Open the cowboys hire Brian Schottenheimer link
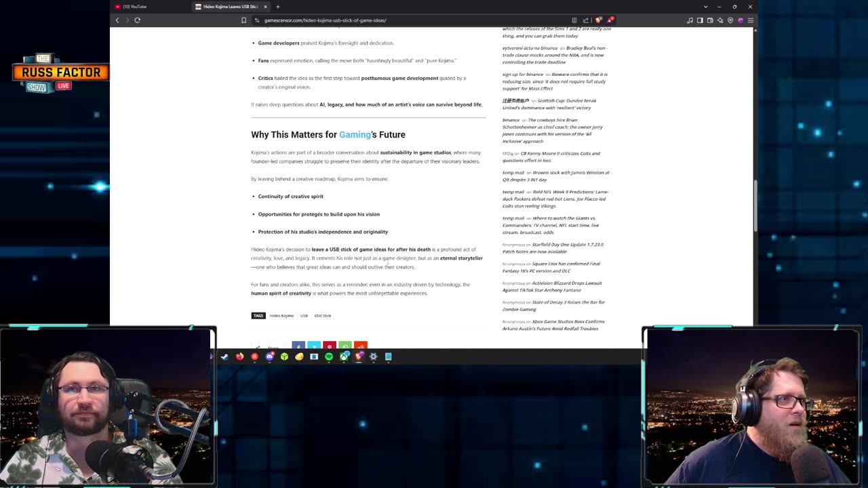The width and height of the screenshot is (868, 488). (553, 131)
